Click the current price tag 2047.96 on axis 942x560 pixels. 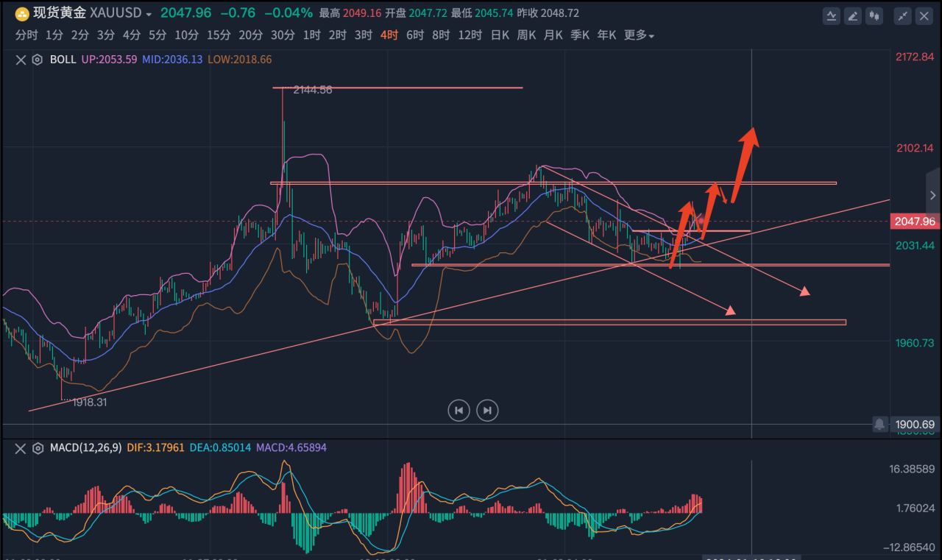pyautogui.click(x=915, y=221)
